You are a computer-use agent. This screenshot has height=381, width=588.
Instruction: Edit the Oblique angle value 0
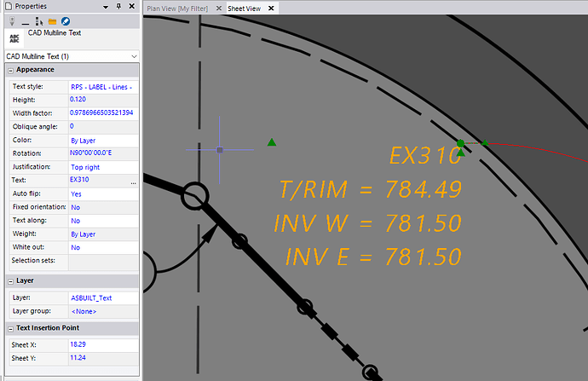[103, 126]
